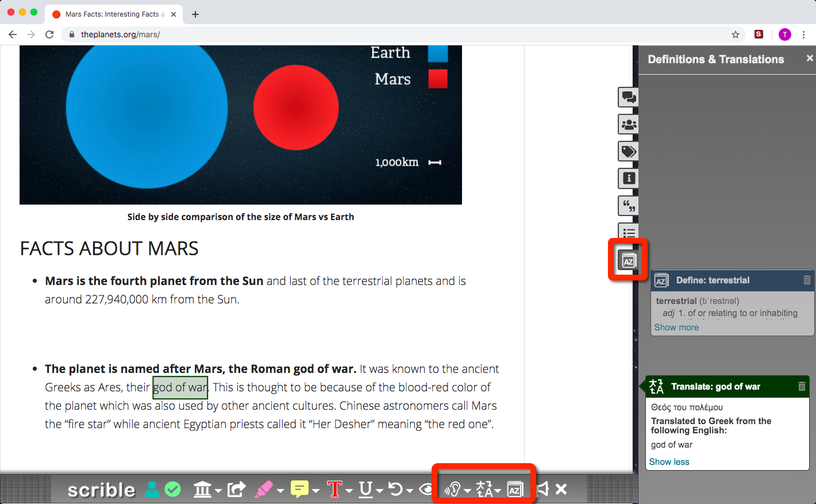Viewport: 816px width, 504px height.
Task: Toggle underline formatting in the toolbar
Action: pyautogui.click(x=366, y=489)
